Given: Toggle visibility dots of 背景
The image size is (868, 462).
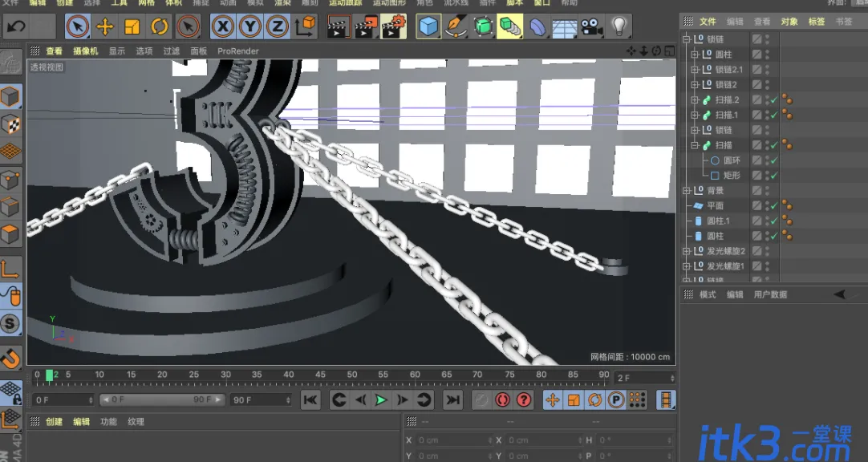Looking at the screenshot, I should pos(767,190).
